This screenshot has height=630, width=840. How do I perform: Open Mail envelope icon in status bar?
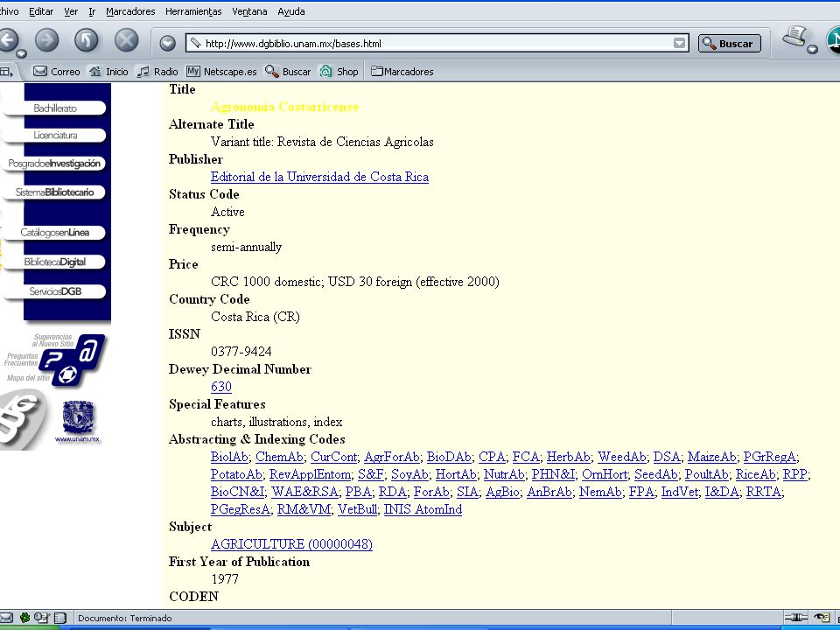[7, 618]
